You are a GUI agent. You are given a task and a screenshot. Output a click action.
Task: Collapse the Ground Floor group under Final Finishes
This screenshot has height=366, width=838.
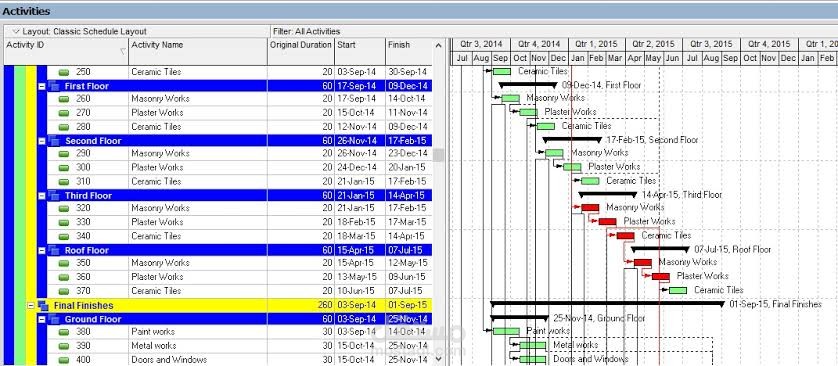click(42, 320)
